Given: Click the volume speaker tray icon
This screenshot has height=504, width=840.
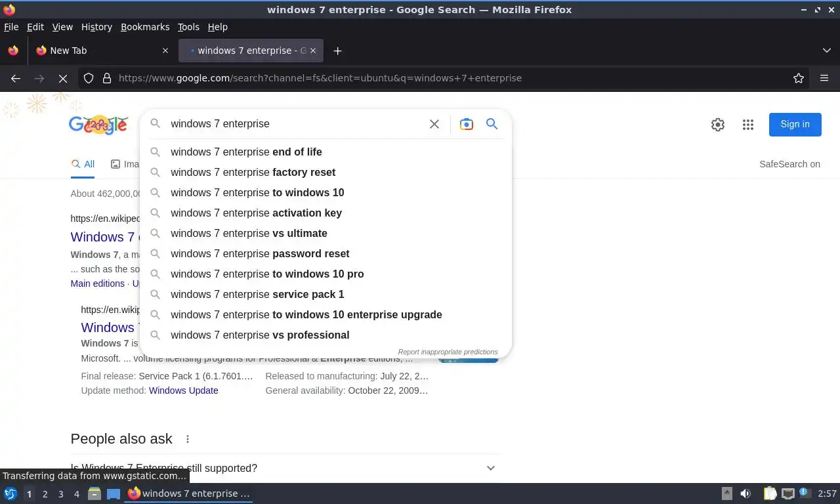Looking at the screenshot, I should 745,493.
